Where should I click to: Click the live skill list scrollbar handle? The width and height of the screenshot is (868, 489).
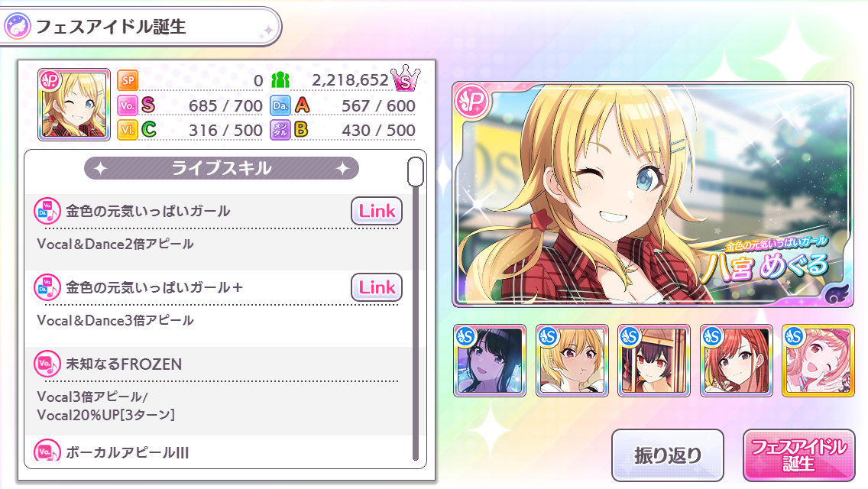click(x=415, y=172)
